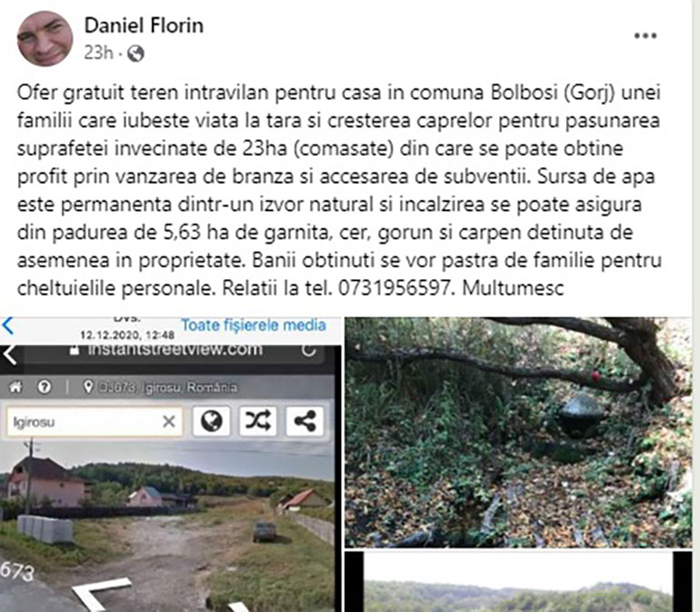The height and width of the screenshot is (612, 700).
Task: Open Daniel Florin's profile name link
Action: point(144,25)
